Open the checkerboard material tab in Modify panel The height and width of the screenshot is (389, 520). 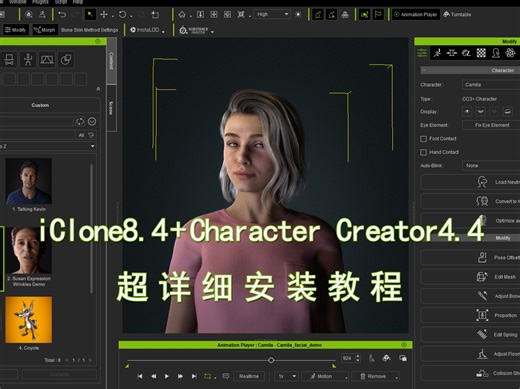point(481,53)
